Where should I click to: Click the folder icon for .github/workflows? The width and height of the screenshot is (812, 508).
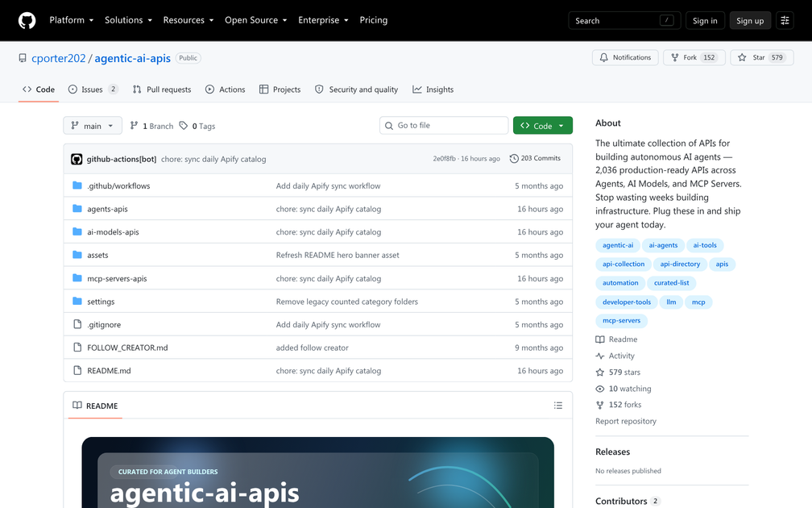point(77,185)
